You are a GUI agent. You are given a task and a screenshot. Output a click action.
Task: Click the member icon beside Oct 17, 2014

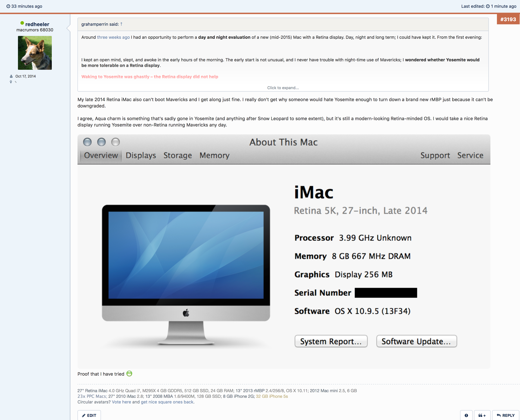coord(11,76)
